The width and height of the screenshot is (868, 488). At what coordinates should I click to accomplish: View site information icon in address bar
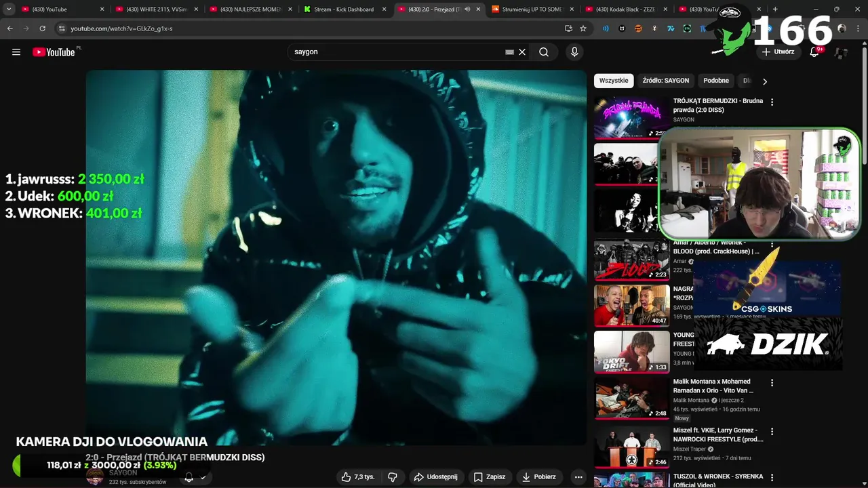(62, 28)
